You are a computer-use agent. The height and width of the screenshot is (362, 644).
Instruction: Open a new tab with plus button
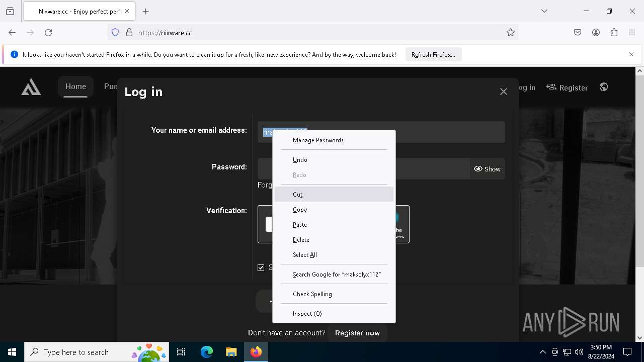[146, 11]
